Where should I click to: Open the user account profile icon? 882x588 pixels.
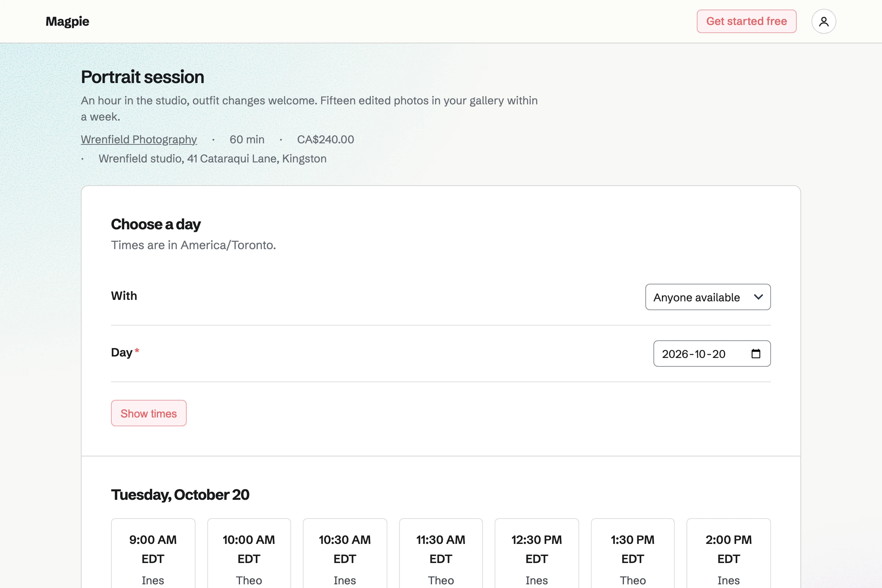point(824,21)
